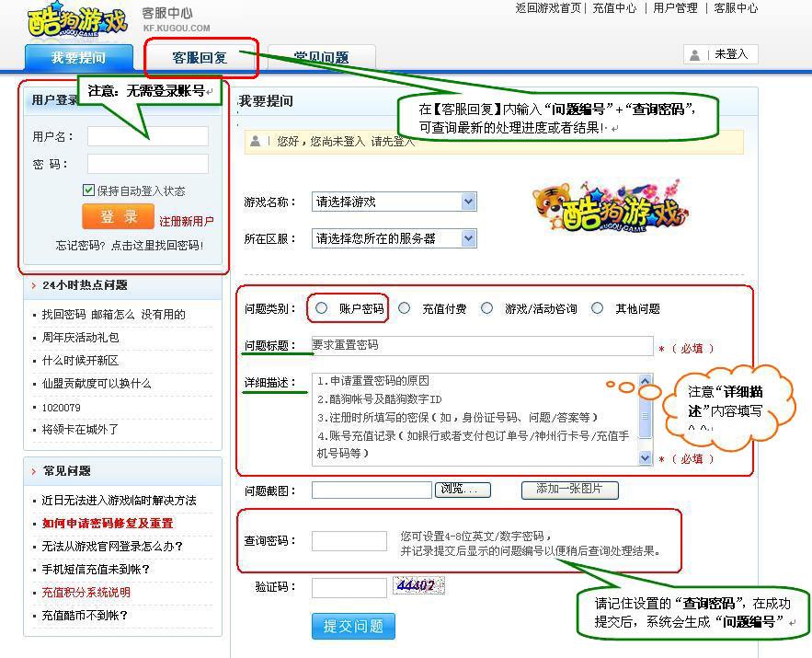Select the 充值付费 radio button
The height and width of the screenshot is (658, 812).
click(405, 308)
